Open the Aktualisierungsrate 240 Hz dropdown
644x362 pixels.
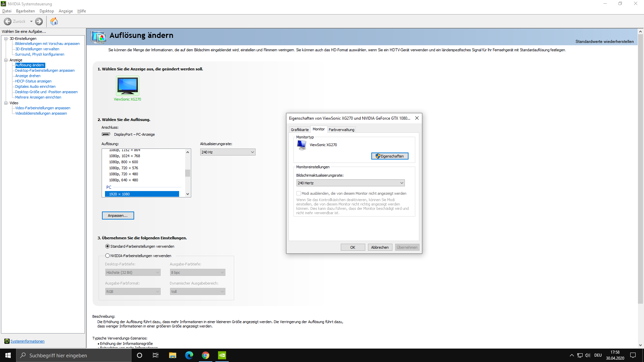coord(228,152)
